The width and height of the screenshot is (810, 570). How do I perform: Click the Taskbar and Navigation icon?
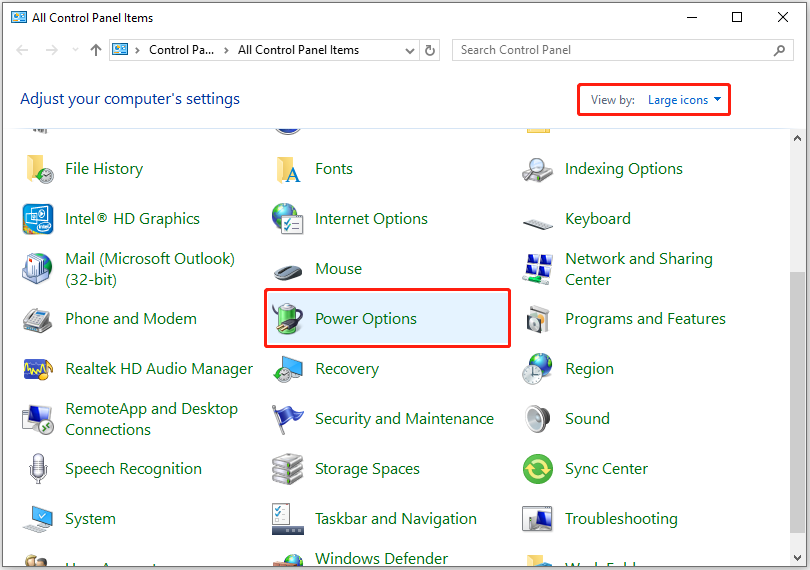click(x=288, y=519)
